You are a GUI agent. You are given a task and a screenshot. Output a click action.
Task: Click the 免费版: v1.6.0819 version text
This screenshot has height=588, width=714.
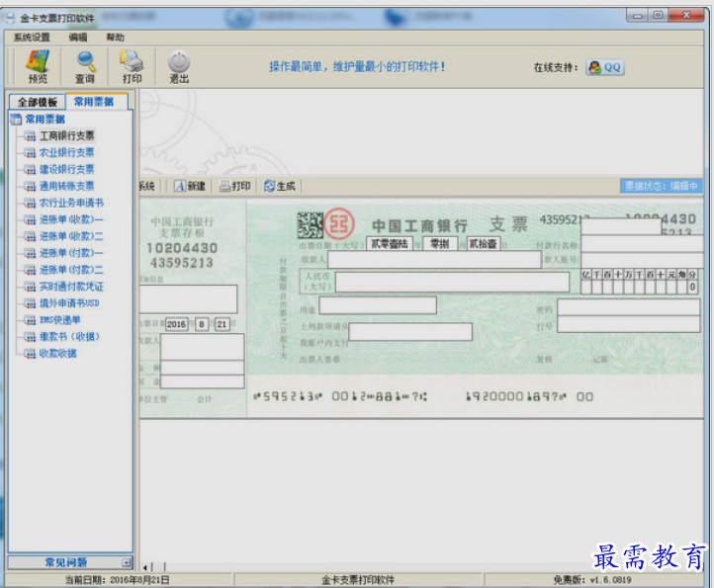pyautogui.click(x=592, y=580)
